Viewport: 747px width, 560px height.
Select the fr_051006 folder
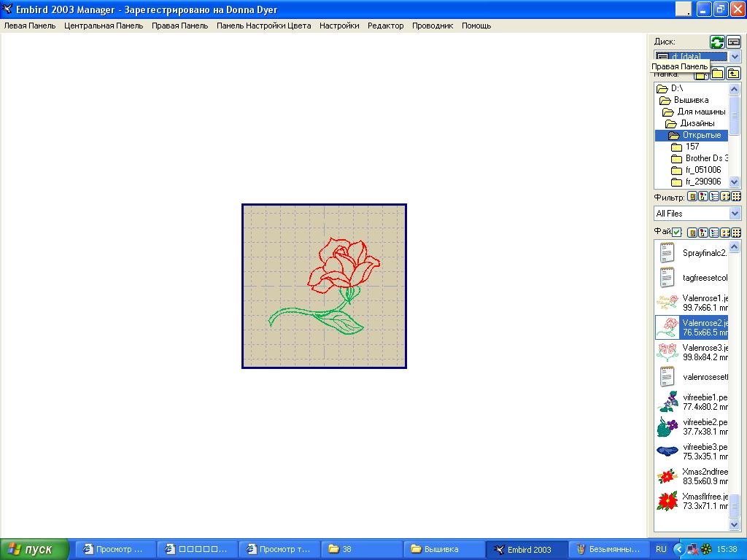(x=696, y=170)
